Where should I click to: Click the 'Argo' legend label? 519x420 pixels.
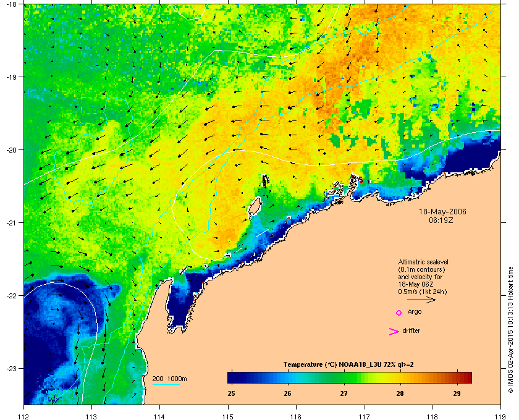[415, 312]
